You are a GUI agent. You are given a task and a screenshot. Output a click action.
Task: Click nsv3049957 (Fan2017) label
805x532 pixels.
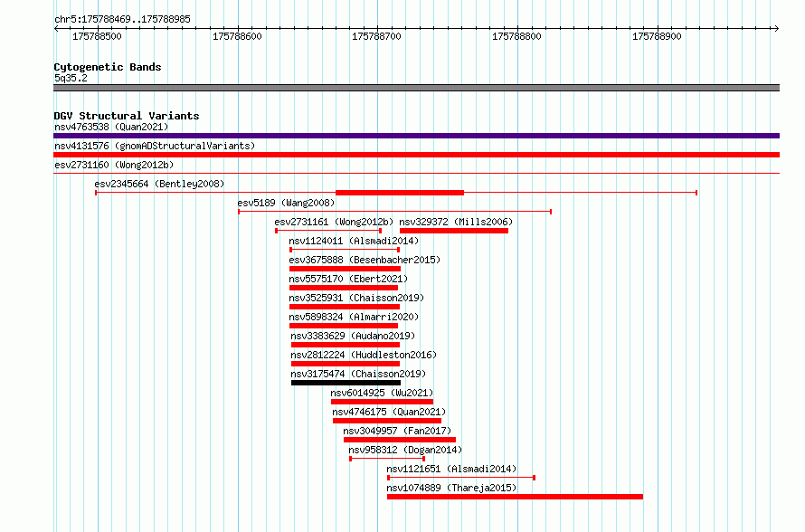pyautogui.click(x=397, y=431)
